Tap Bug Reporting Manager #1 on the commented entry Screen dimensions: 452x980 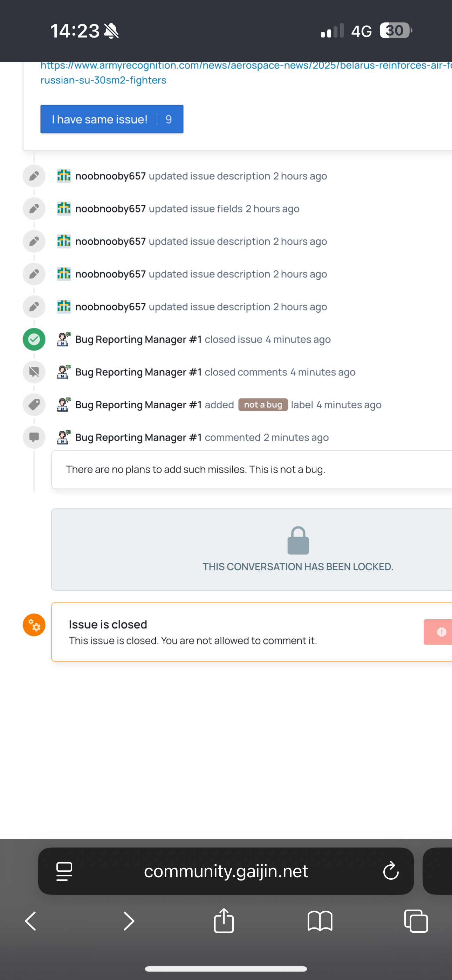tap(138, 437)
